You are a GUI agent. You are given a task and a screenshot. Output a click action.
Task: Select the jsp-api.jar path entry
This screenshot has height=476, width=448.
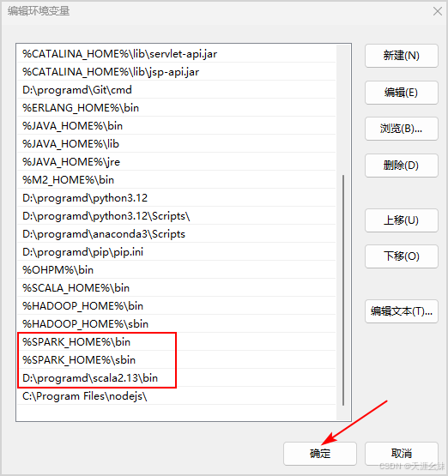click(x=177, y=72)
